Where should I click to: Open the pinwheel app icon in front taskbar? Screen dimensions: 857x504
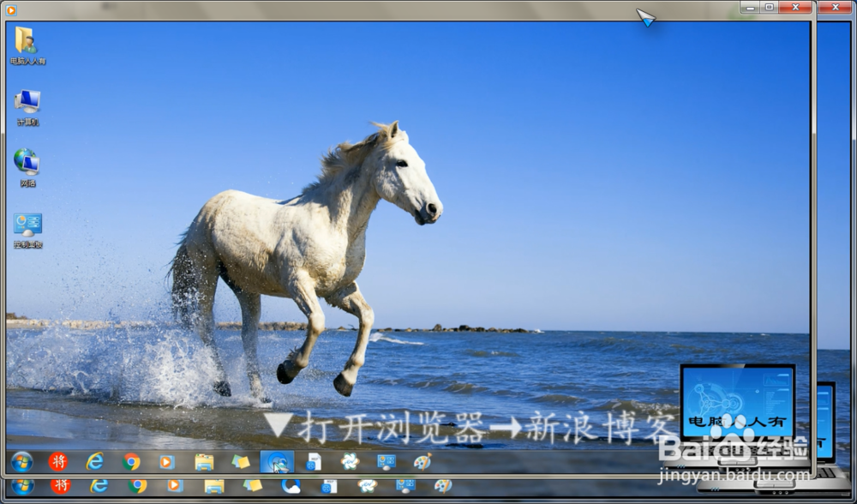(350, 463)
